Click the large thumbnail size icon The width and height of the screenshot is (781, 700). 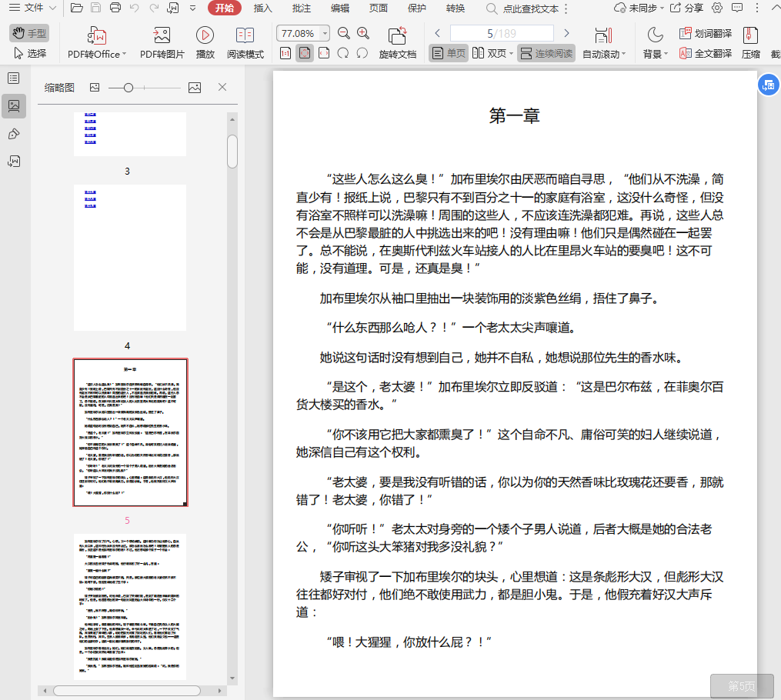coord(195,88)
